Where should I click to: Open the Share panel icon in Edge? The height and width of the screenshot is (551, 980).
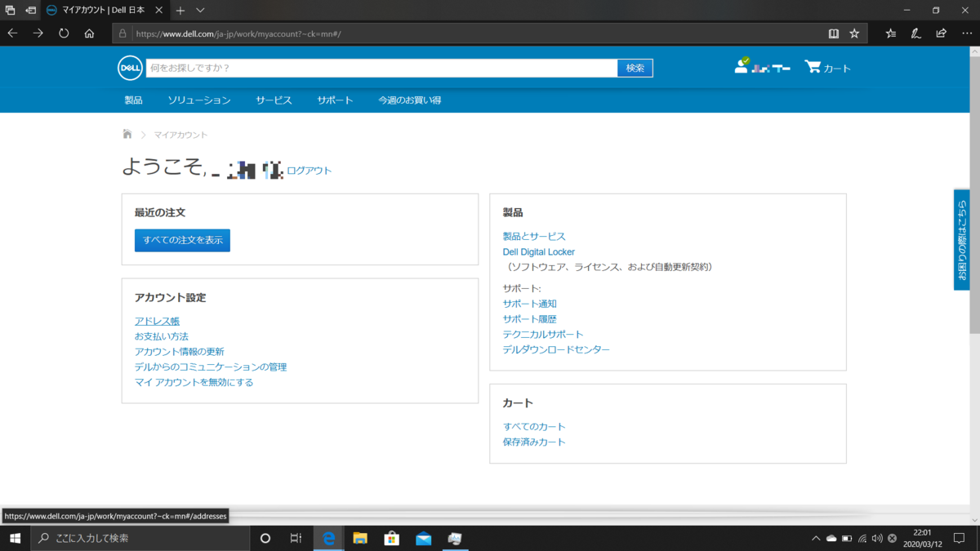(x=941, y=33)
